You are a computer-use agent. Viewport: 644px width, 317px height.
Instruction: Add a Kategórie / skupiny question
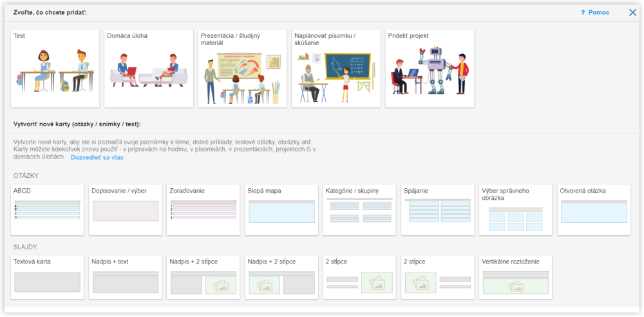[359, 210]
